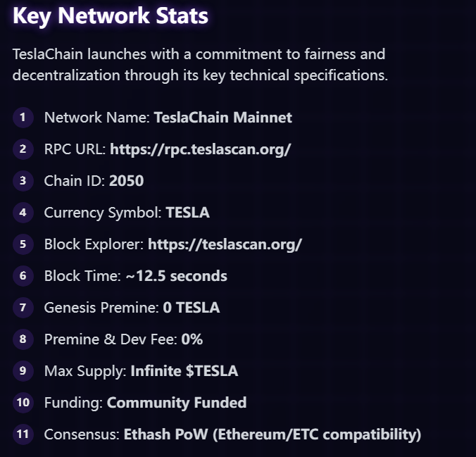Click the ~12.5 seconds block time value
Viewport: 476px width, 457px height.
point(176,276)
